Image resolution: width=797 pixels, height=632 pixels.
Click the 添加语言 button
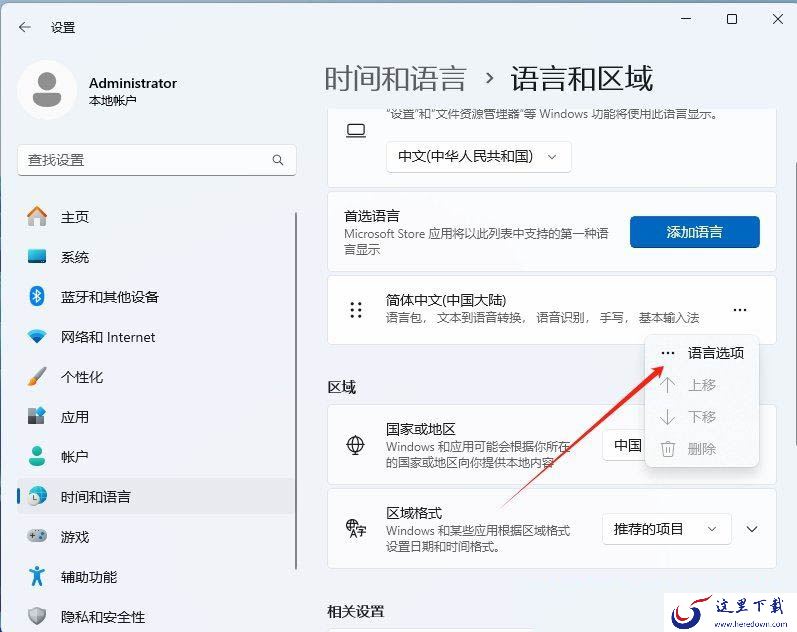point(695,232)
